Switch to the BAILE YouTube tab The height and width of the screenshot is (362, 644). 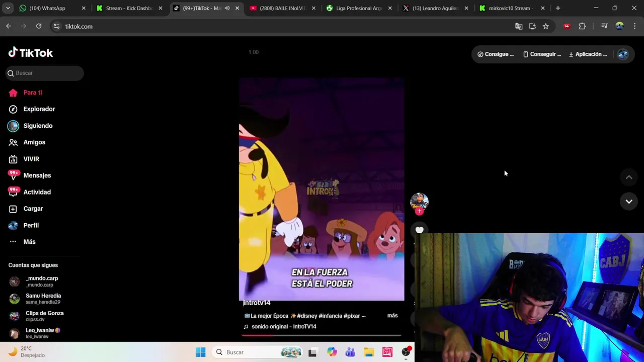[x=283, y=8]
